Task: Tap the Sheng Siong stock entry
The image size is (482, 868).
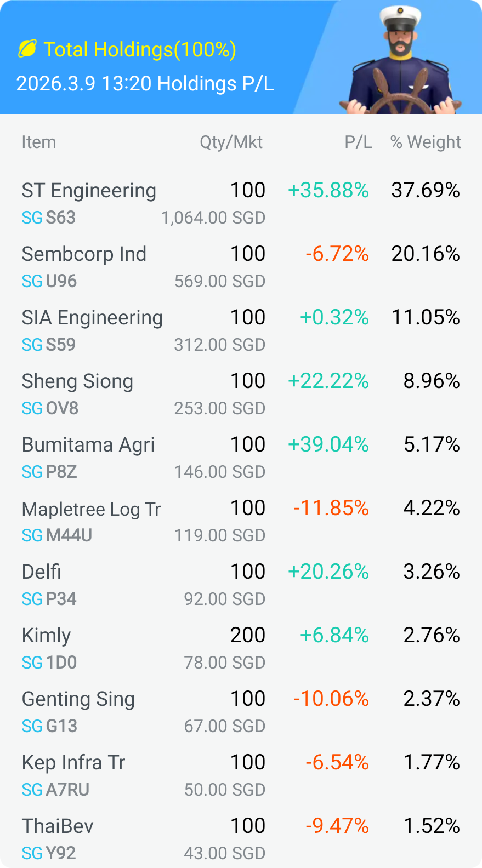Action: click(x=77, y=381)
